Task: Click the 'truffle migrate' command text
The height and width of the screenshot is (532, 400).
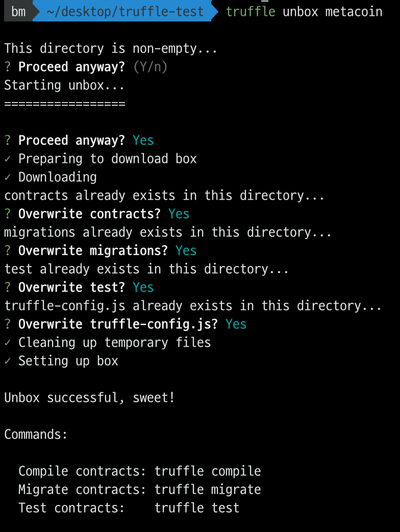Action: click(208, 490)
